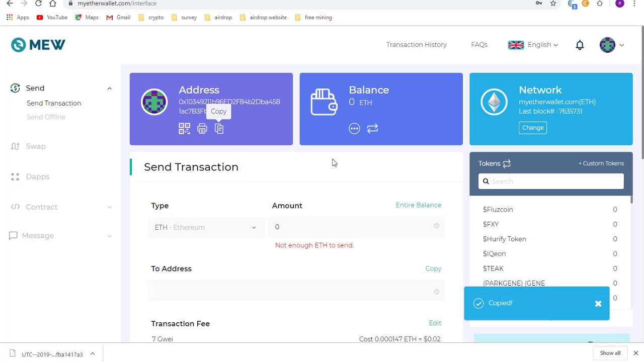Click the Change network button

tap(533, 128)
